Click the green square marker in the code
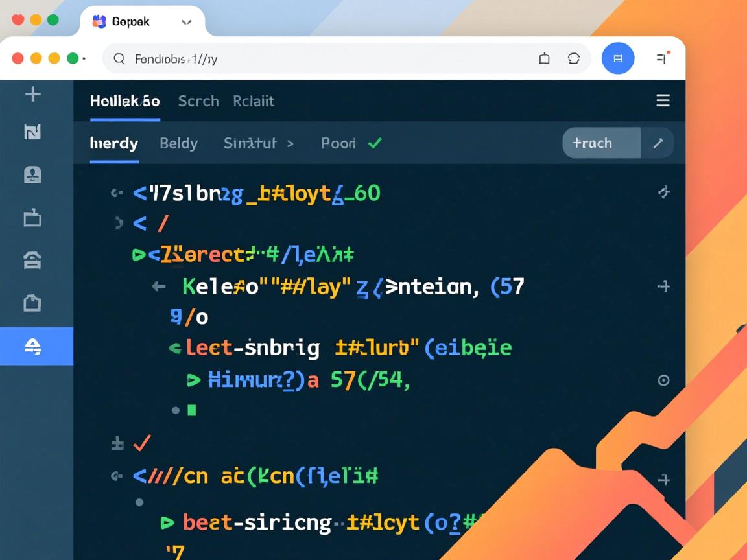 [191, 410]
